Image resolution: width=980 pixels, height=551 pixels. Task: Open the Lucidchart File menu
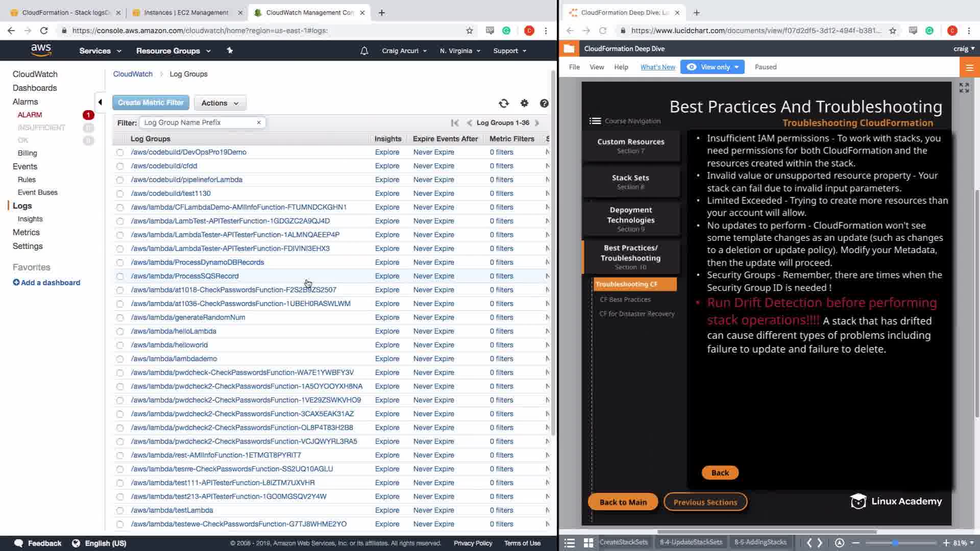click(574, 67)
